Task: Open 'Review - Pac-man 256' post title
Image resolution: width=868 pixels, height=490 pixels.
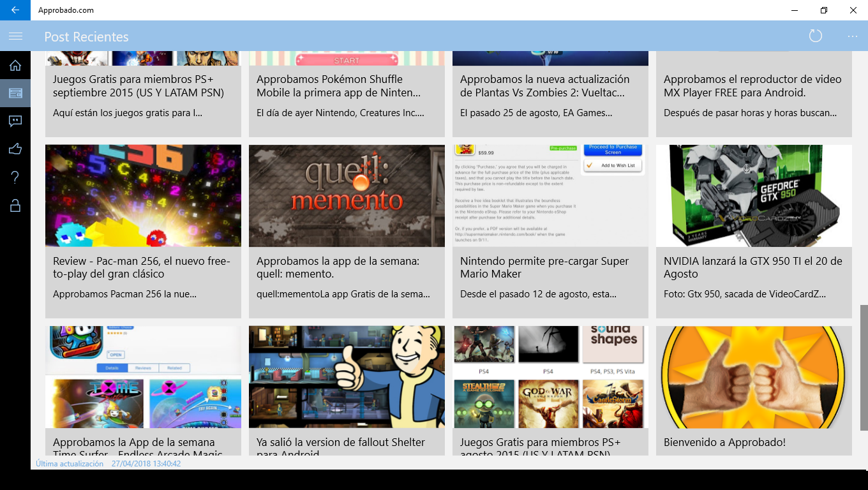Action: pyautogui.click(x=142, y=267)
